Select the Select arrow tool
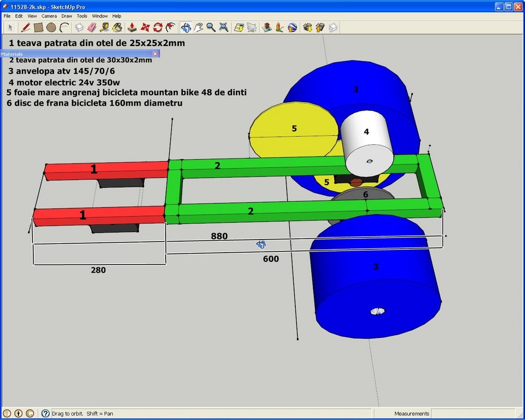The height and width of the screenshot is (420, 525). pos(10,27)
